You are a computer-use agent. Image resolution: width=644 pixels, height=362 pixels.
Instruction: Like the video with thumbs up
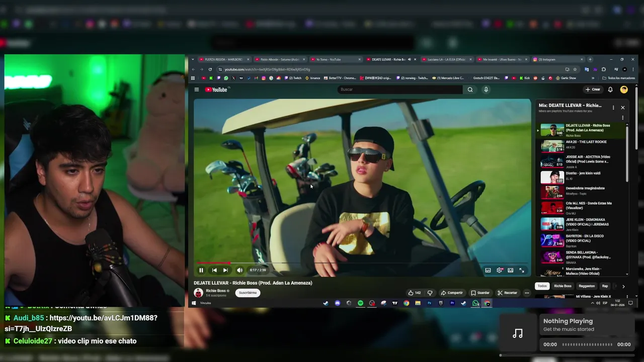(415, 293)
